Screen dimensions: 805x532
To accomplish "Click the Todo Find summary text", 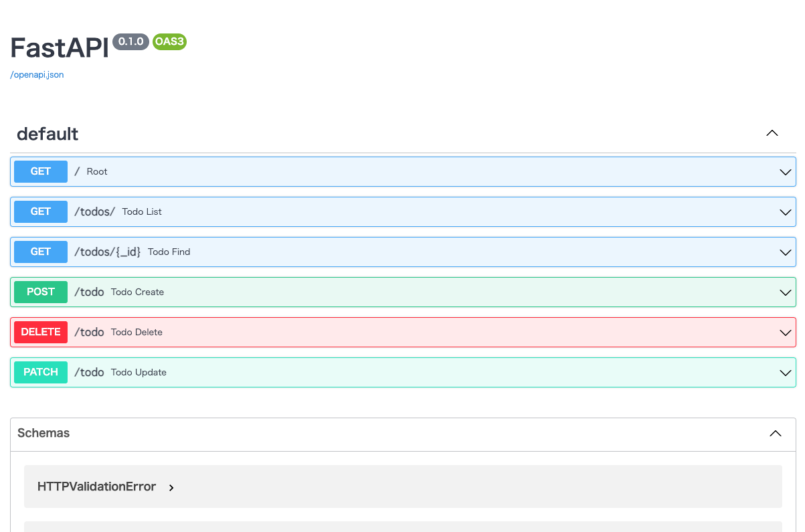I will pyautogui.click(x=169, y=252).
